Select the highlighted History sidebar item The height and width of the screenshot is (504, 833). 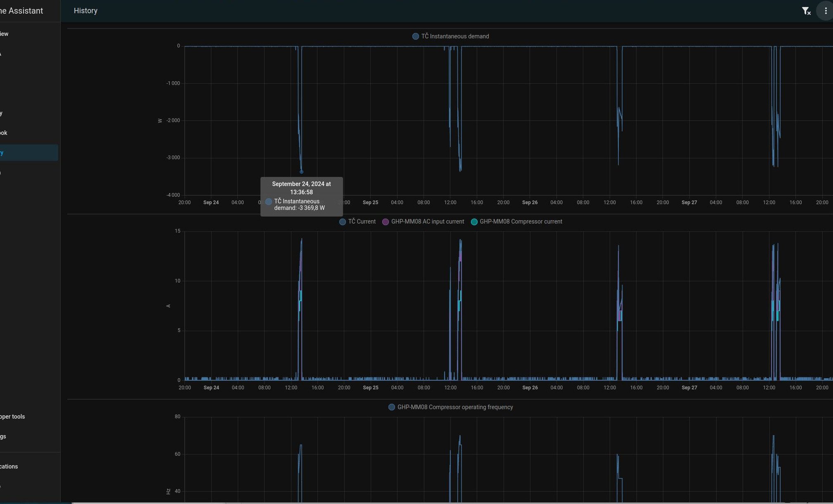tap(25, 153)
